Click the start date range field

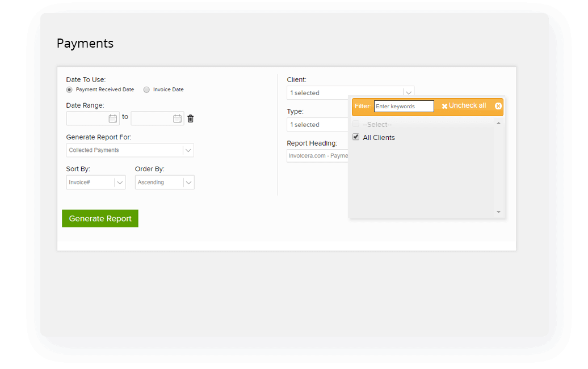93,118
